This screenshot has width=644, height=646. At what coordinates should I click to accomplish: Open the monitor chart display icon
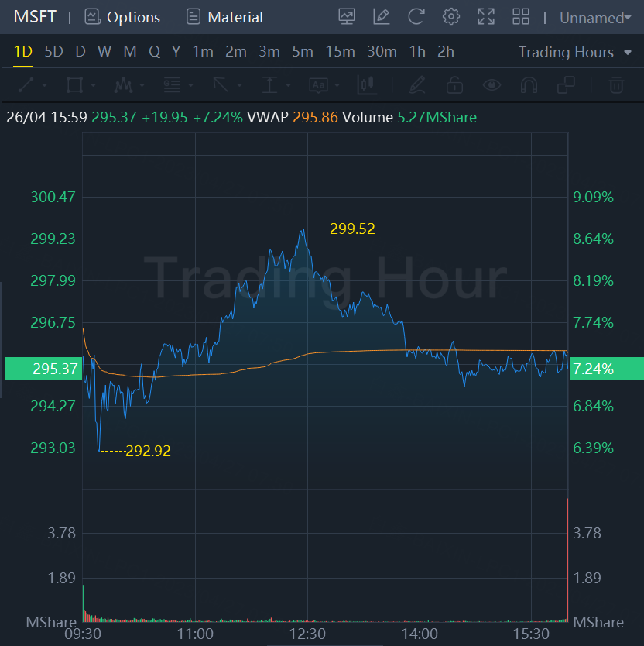347,17
